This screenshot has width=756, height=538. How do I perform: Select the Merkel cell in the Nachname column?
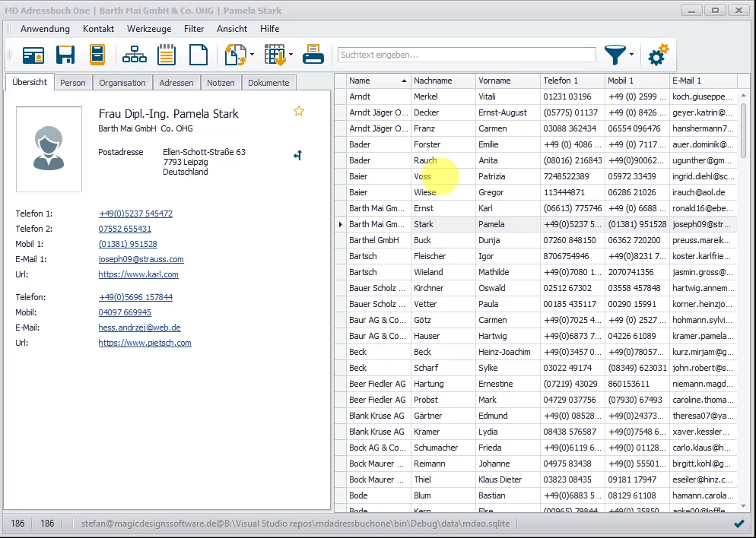(443, 97)
